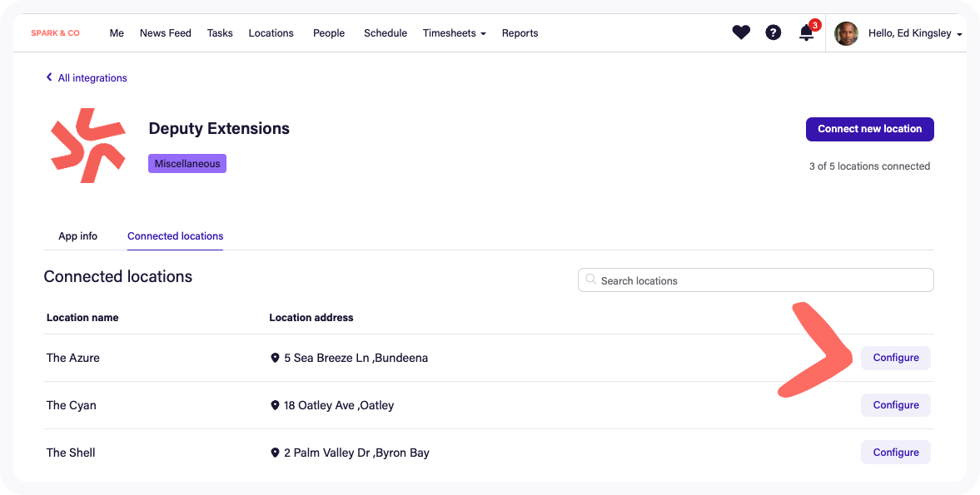Screen dimensions: 980x495
Task: Navigate to People
Action: [x=329, y=33]
